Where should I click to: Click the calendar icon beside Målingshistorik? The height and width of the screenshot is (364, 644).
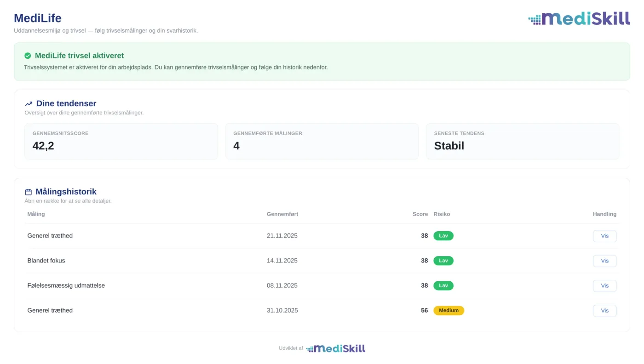[x=29, y=192]
